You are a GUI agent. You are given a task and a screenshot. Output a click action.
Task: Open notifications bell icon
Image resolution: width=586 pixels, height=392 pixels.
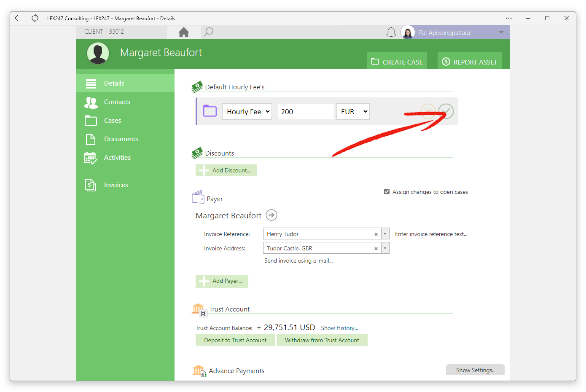click(391, 32)
